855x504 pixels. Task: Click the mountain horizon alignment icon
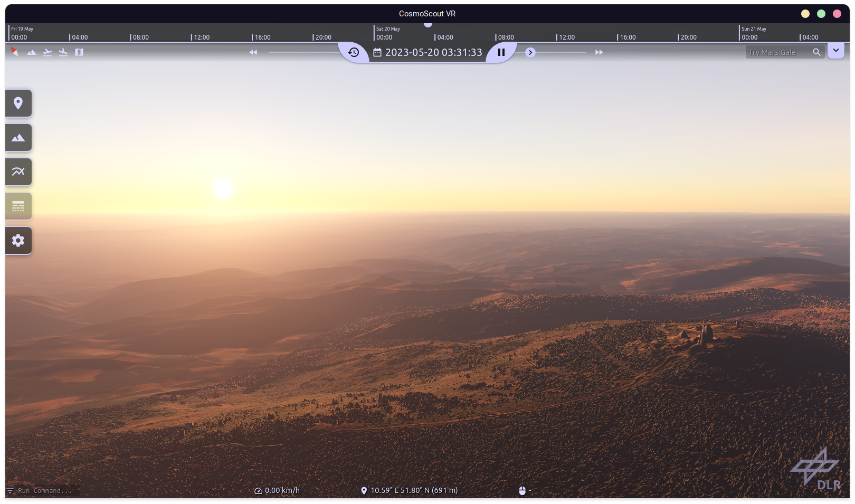point(32,52)
